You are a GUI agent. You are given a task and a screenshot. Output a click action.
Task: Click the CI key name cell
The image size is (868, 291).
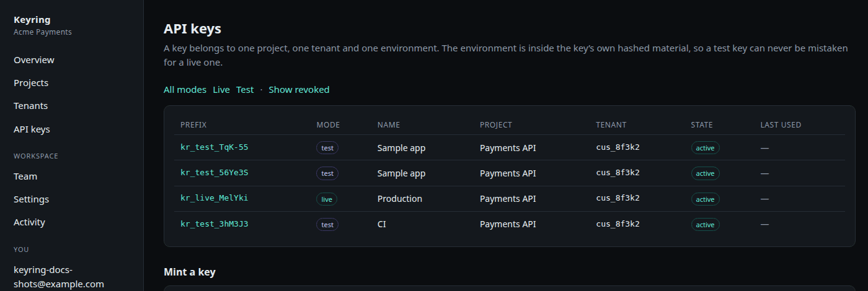pyautogui.click(x=382, y=224)
